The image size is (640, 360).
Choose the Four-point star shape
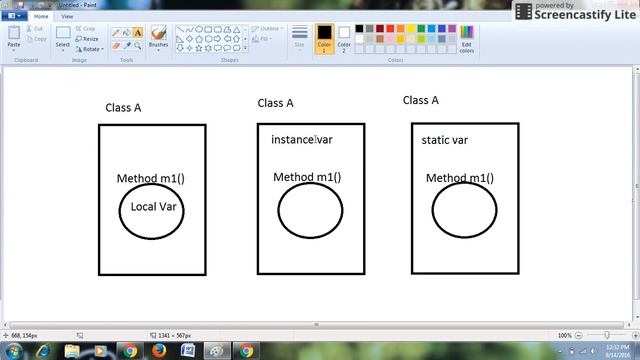pos(189,48)
